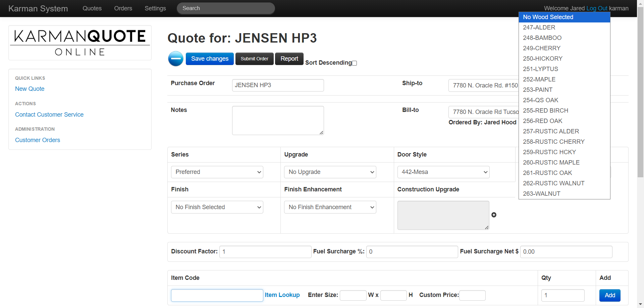Click the Custom Price input

point(472,295)
